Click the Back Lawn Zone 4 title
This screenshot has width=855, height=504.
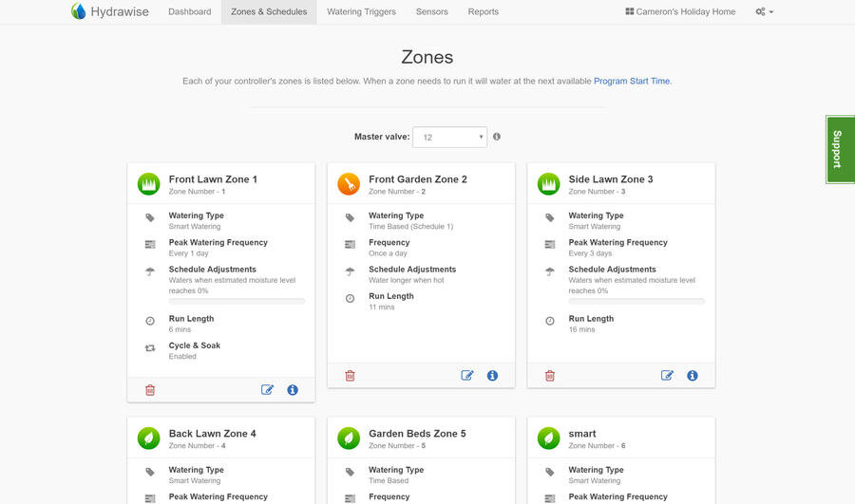click(x=212, y=434)
